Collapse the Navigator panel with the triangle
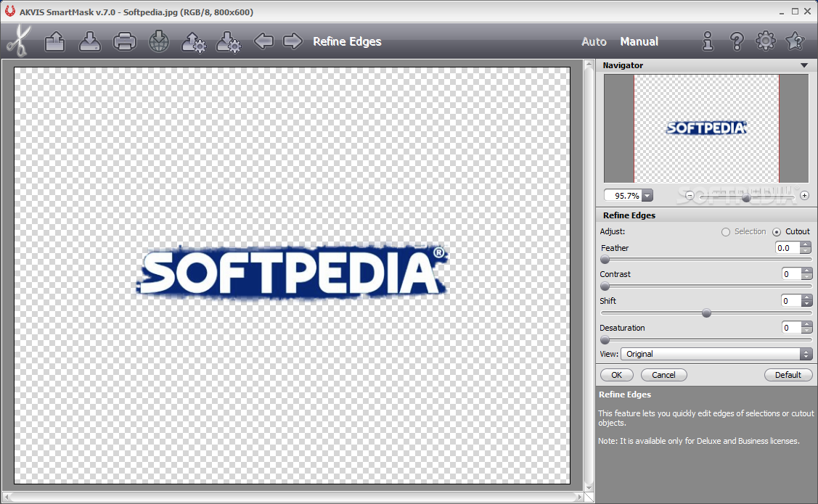 click(x=804, y=66)
